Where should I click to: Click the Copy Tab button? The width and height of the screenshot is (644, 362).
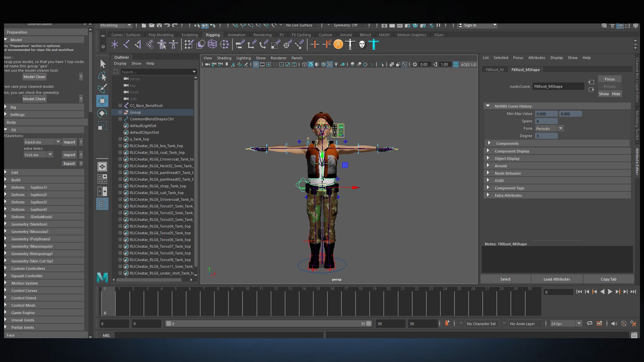pyautogui.click(x=608, y=279)
